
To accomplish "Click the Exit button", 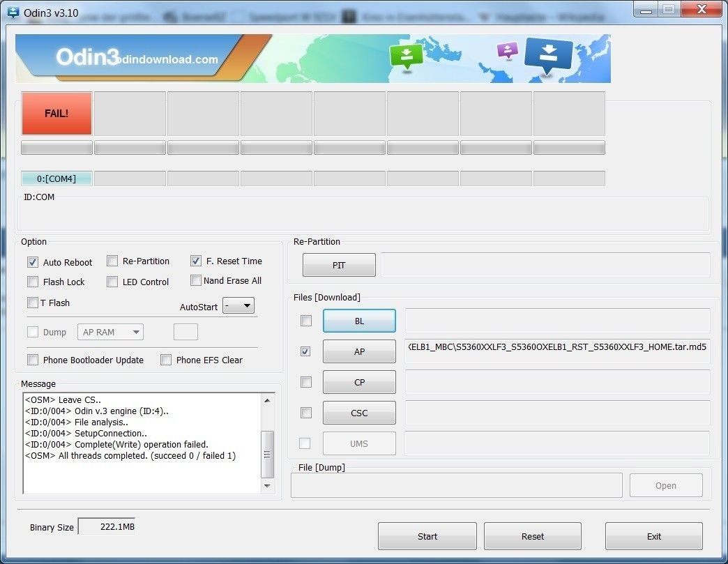I will point(653,536).
